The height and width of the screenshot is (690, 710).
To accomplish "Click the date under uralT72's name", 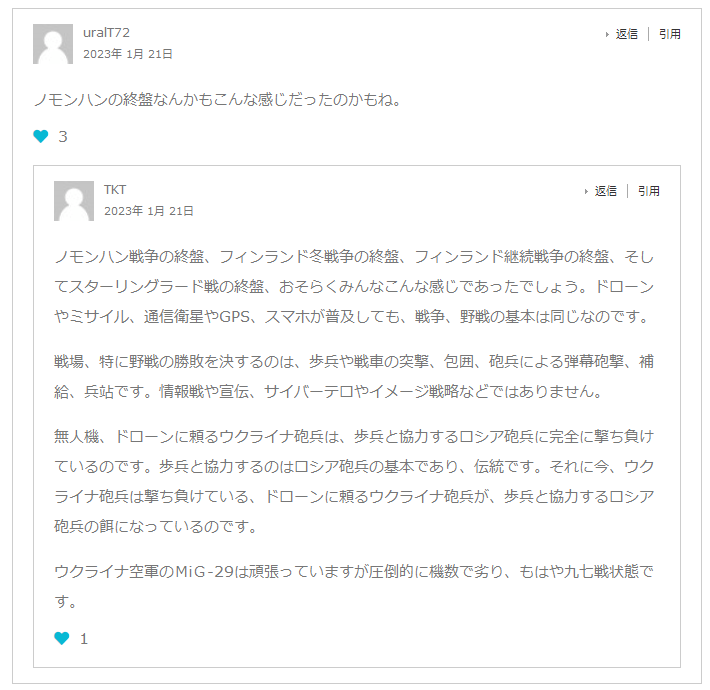I will (x=127, y=54).
